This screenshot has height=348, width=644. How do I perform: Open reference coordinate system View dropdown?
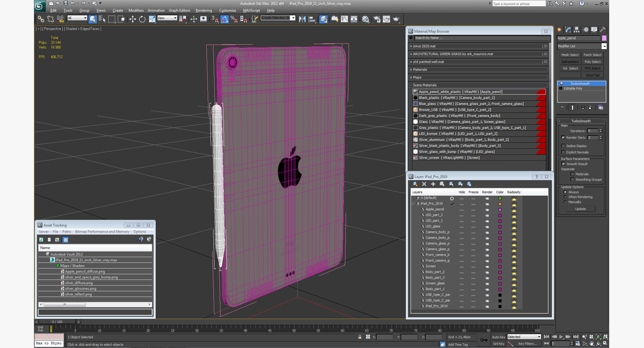[167, 18]
